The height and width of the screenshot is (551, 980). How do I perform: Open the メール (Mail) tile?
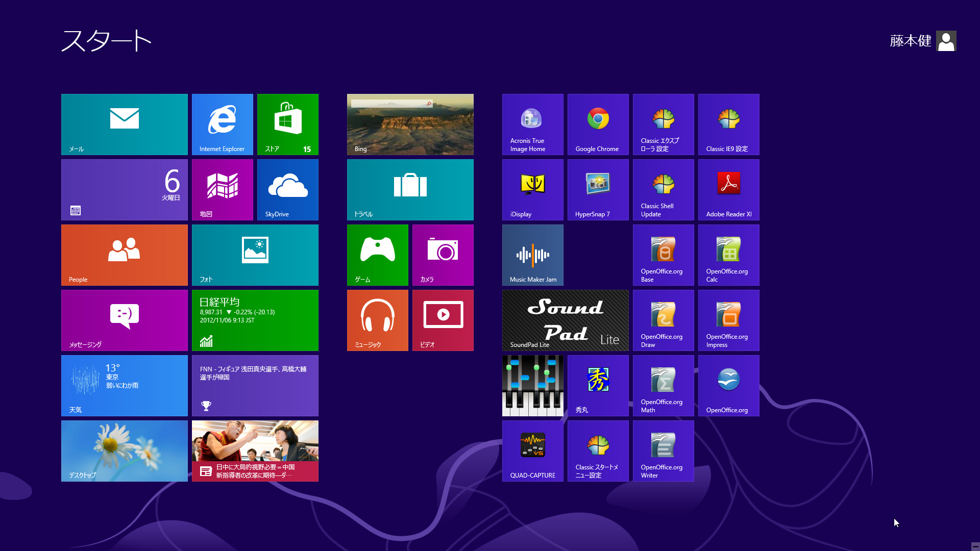click(125, 124)
